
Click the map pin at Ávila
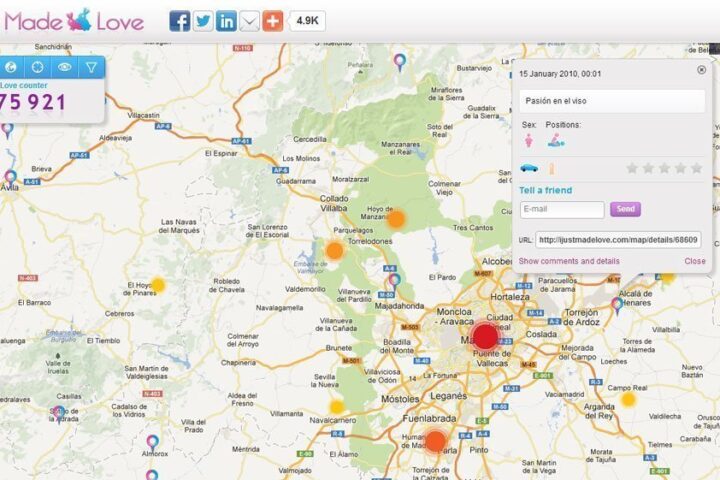point(11,178)
